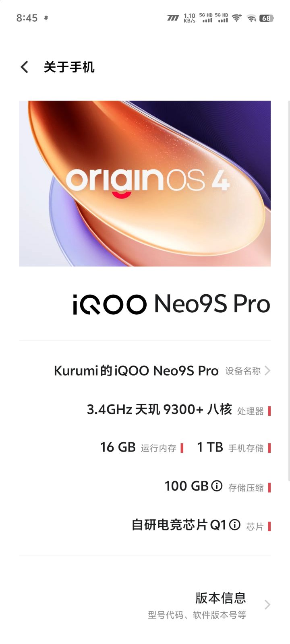290x644 pixels.
Task: Tap the iQOO Neo9S Pro logo text
Action: [172, 304]
